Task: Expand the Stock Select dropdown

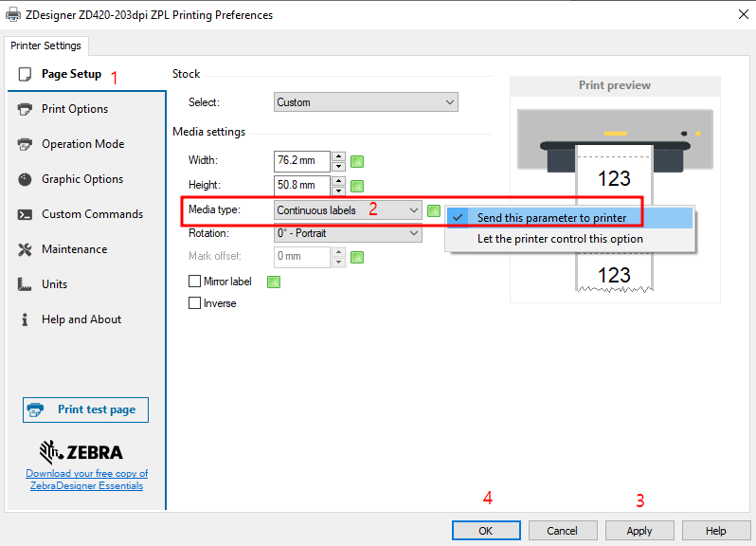Action: pos(366,102)
